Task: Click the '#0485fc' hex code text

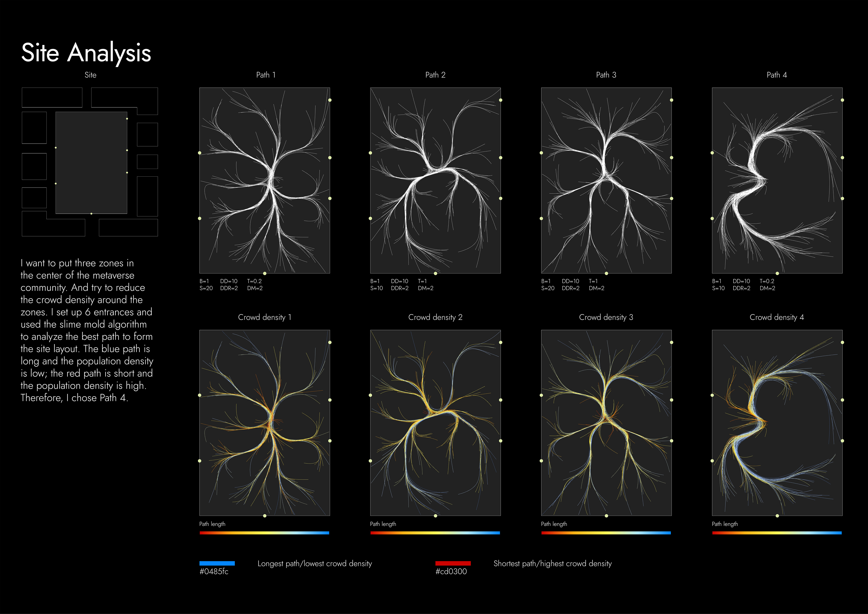Action: [x=214, y=571]
